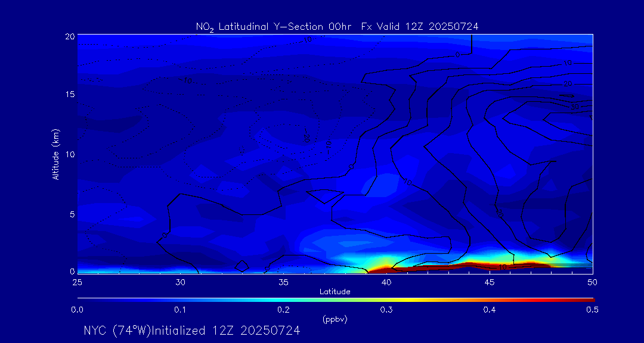644x343 pixels.
Task: Click the latitude axis tick label "50"
Action: [x=593, y=282]
